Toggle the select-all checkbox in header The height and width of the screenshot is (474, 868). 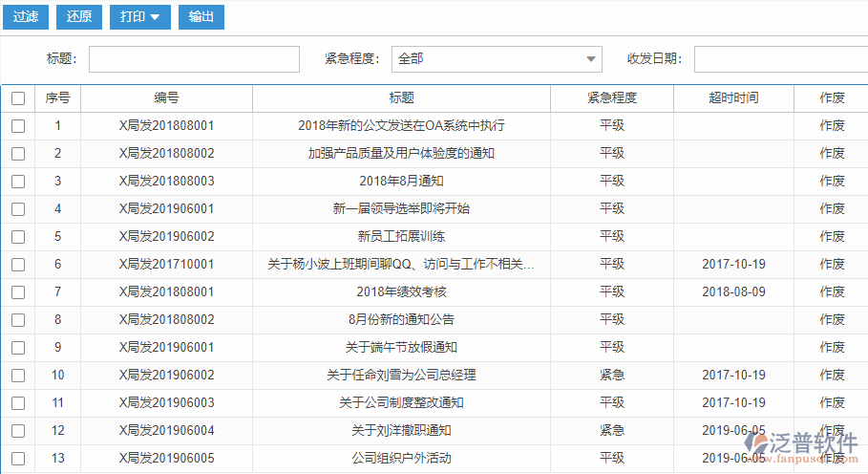coord(18,98)
